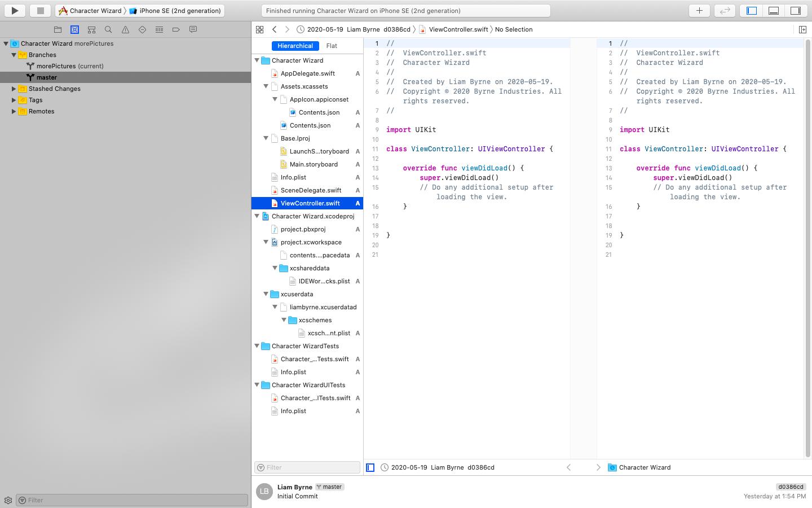
Task: Show the Find navigator
Action: [108, 29]
